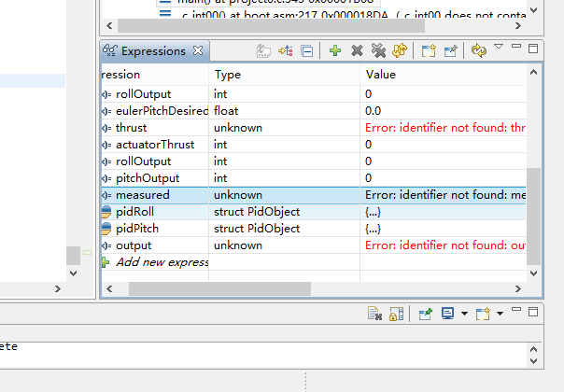Collapse all expressions with Collapse All icon
The width and height of the screenshot is (564, 392).
(307, 51)
